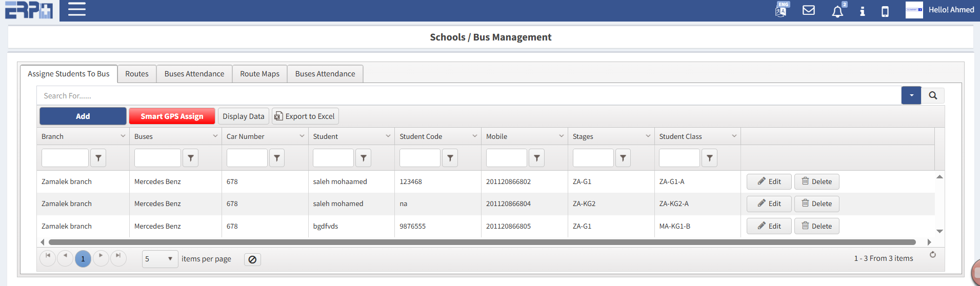The width and height of the screenshot is (980, 286).
Task: Open notifications bell icon
Action: 837,11
